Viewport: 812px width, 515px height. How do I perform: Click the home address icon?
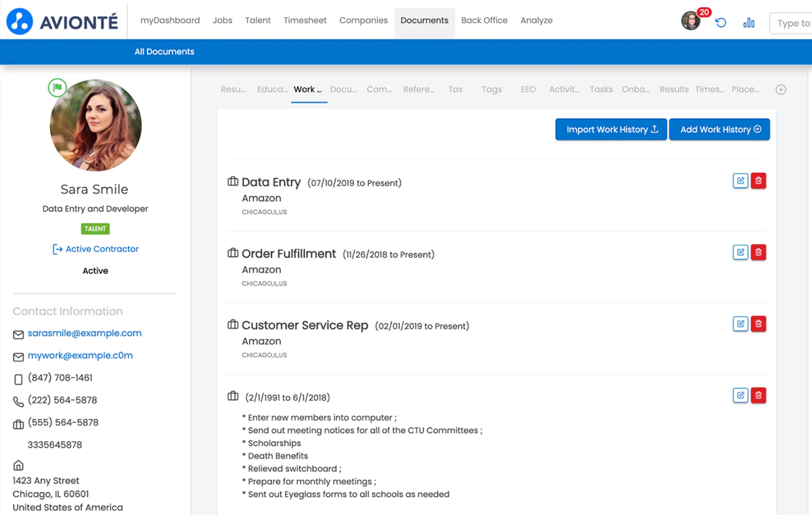18,465
